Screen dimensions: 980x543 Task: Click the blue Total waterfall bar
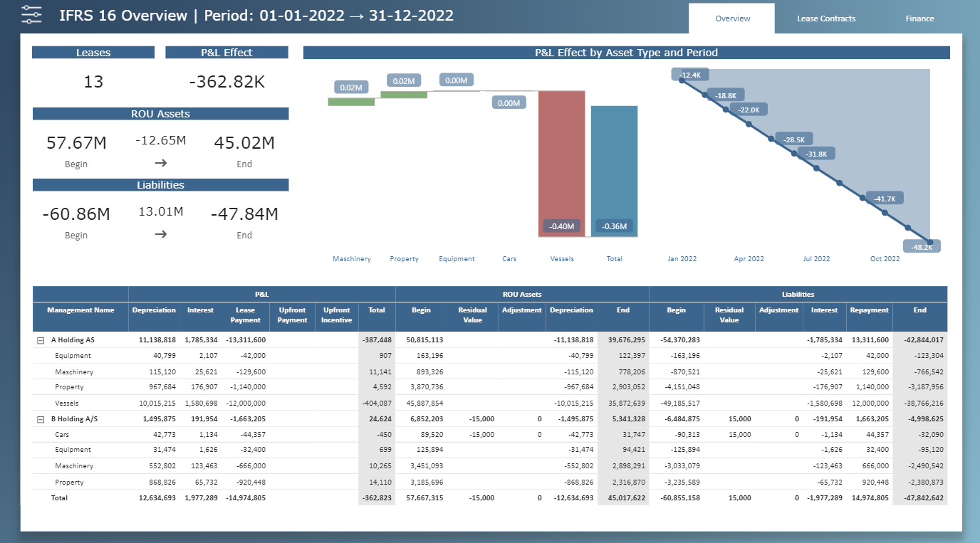coord(614,171)
